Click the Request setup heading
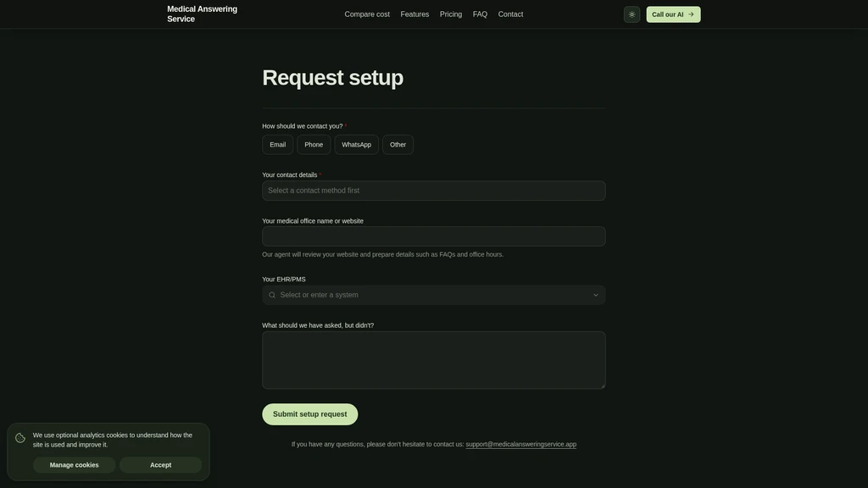Image resolution: width=868 pixels, height=488 pixels. click(332, 77)
